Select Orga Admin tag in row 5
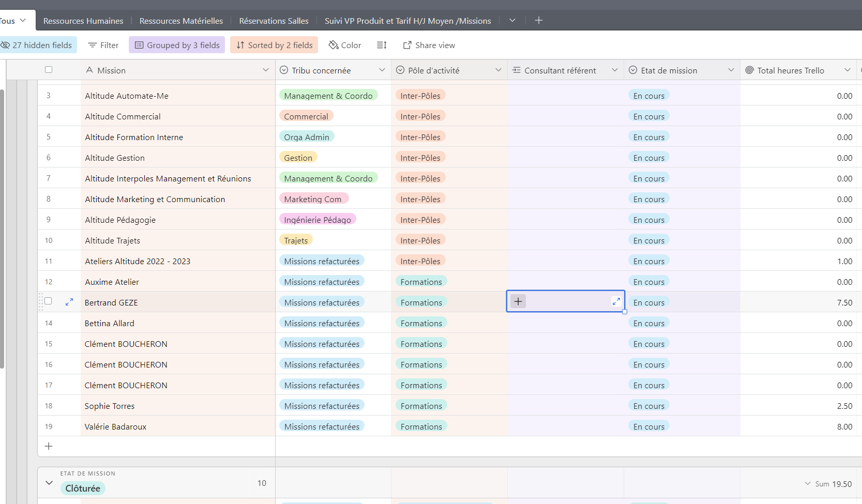This screenshot has height=504, width=862. click(x=307, y=137)
